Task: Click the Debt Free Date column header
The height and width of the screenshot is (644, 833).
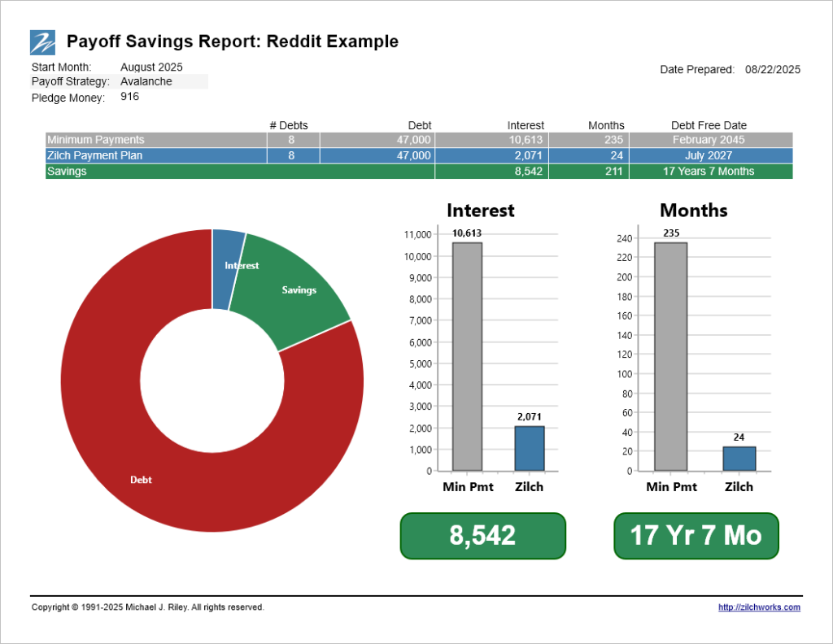Action: click(709, 125)
